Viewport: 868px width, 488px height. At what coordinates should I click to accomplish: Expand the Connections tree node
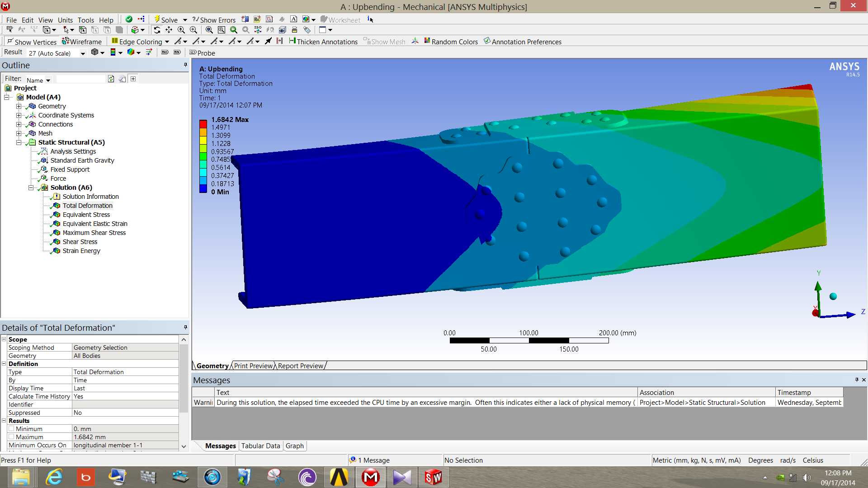19,124
